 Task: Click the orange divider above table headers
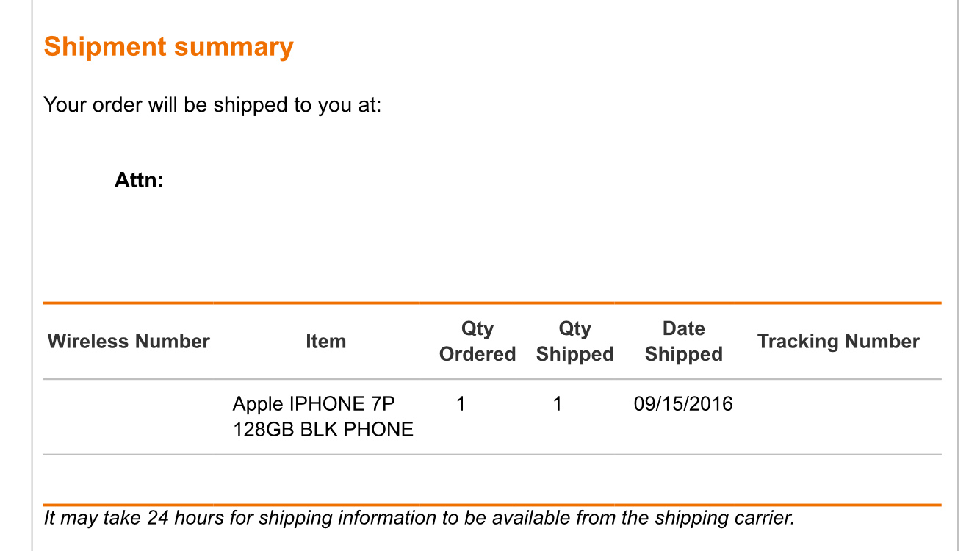tap(491, 303)
